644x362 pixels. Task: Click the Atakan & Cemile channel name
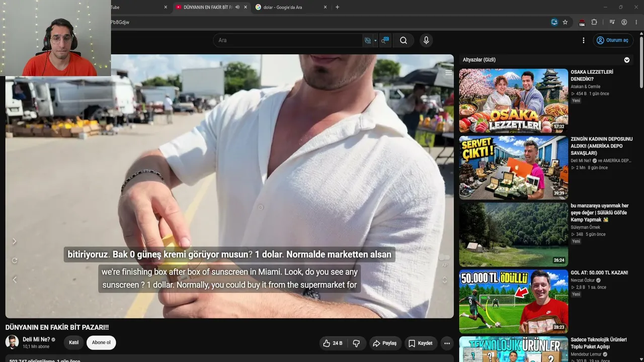coord(585,86)
